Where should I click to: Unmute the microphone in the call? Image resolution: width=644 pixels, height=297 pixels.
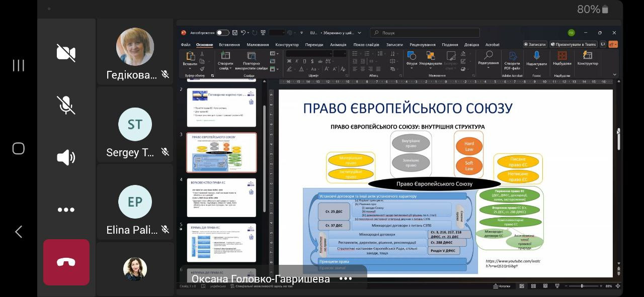tap(66, 105)
